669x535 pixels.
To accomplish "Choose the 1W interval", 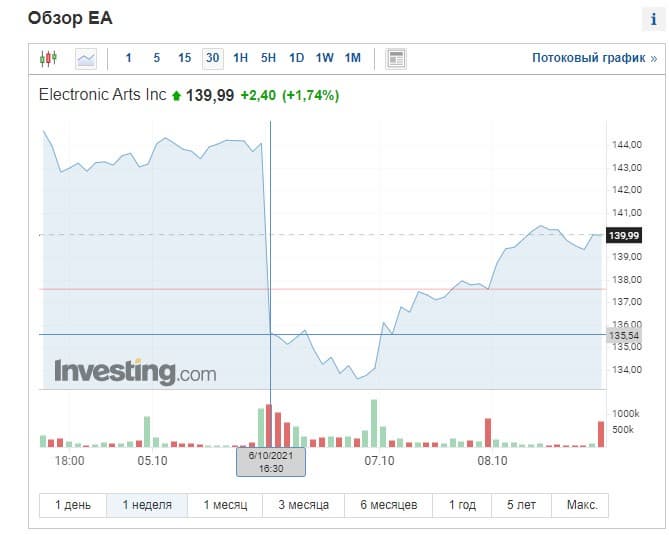I will click(x=324, y=58).
